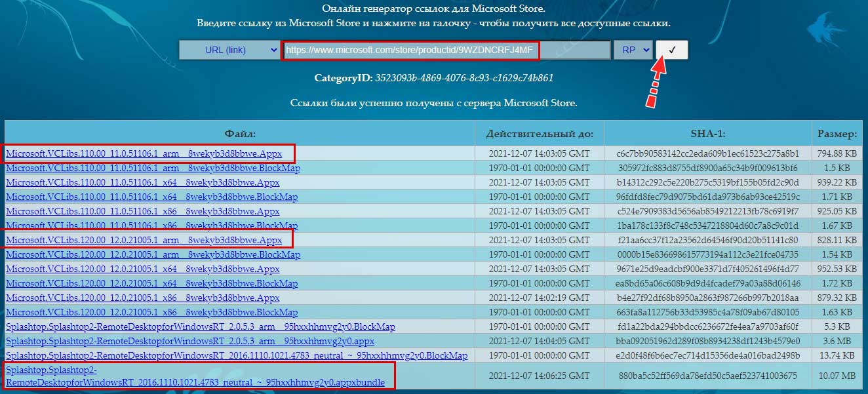Download VCLibs.110.00 11.0.51106.1 arm Appx

coord(144,153)
